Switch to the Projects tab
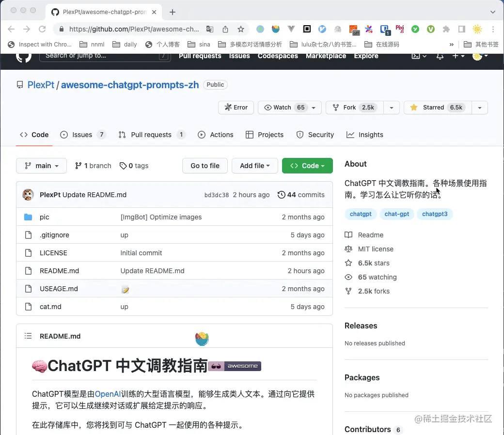Viewport: 504px width, 435px height. pyautogui.click(x=265, y=135)
